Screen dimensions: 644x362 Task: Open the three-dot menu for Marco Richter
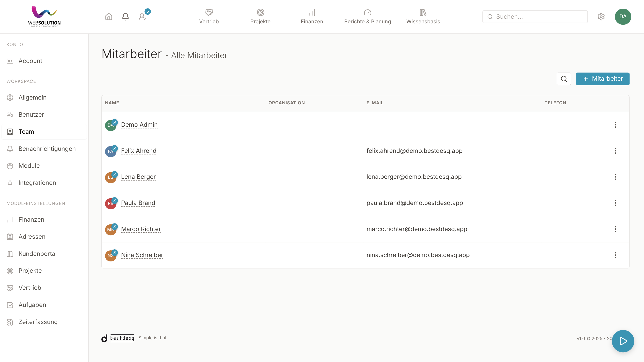click(x=615, y=229)
